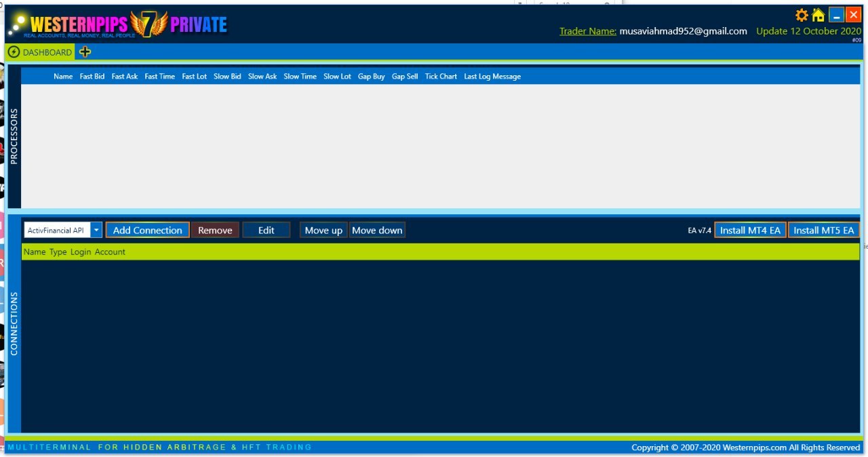Select the Gap Buy column header
This screenshot has height=457, width=868.
pyautogui.click(x=372, y=77)
